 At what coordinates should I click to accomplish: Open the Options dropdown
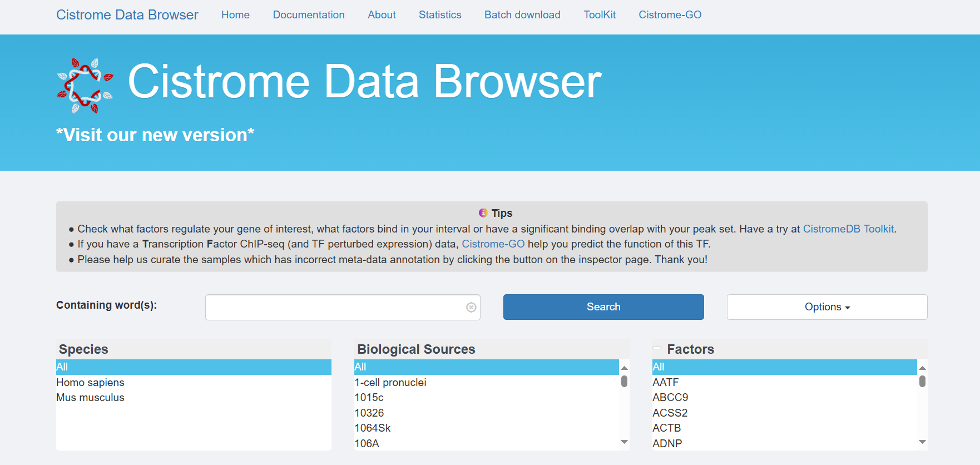click(827, 307)
